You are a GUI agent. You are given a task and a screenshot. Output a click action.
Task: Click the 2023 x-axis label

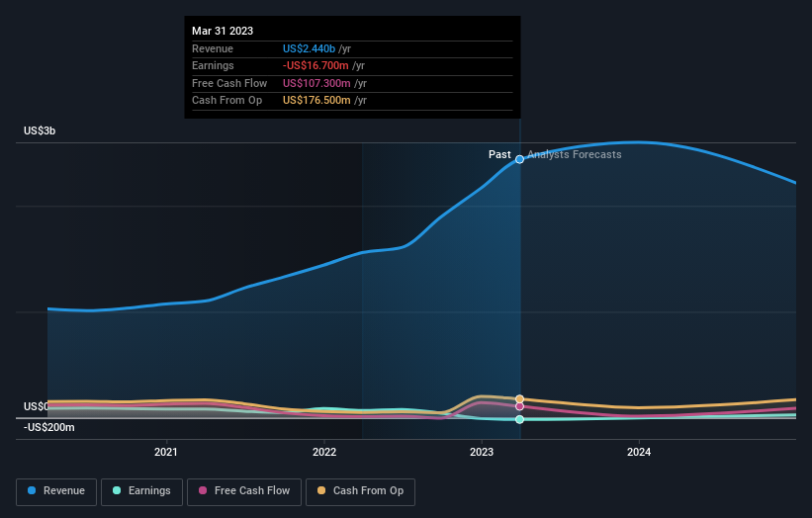(482, 452)
